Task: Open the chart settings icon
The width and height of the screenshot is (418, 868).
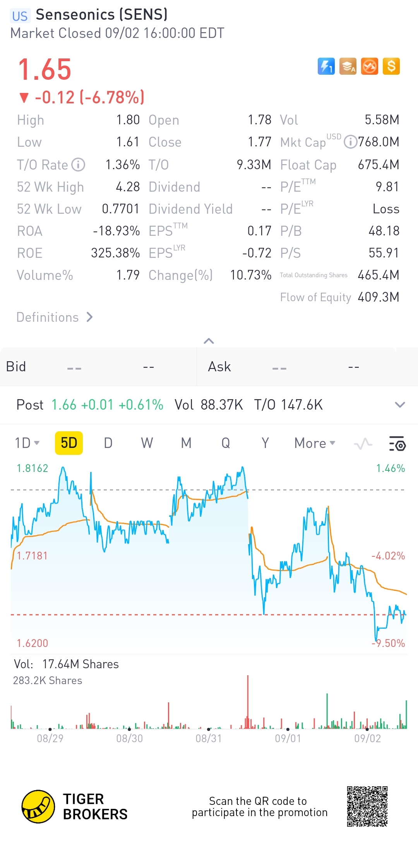Action: click(397, 443)
